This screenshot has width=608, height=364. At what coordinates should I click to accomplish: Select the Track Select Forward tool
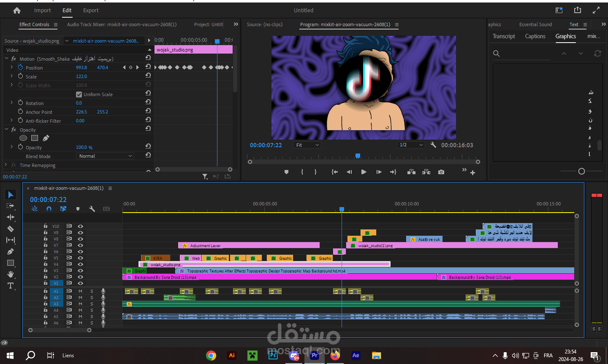point(11,206)
